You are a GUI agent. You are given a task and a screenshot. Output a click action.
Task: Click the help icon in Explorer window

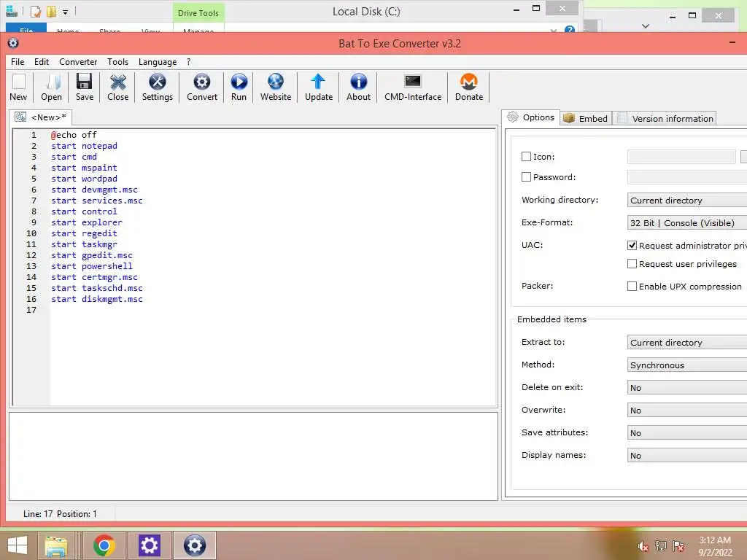[x=569, y=29]
